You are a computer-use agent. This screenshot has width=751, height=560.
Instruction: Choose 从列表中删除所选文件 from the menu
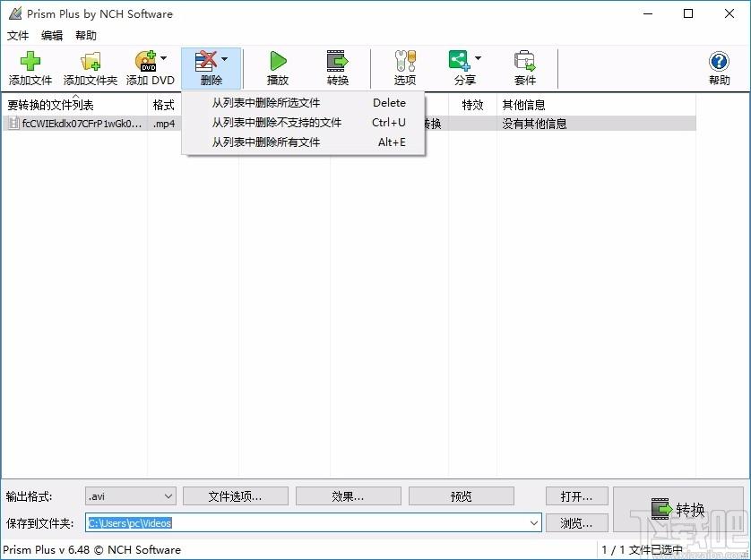(265, 103)
